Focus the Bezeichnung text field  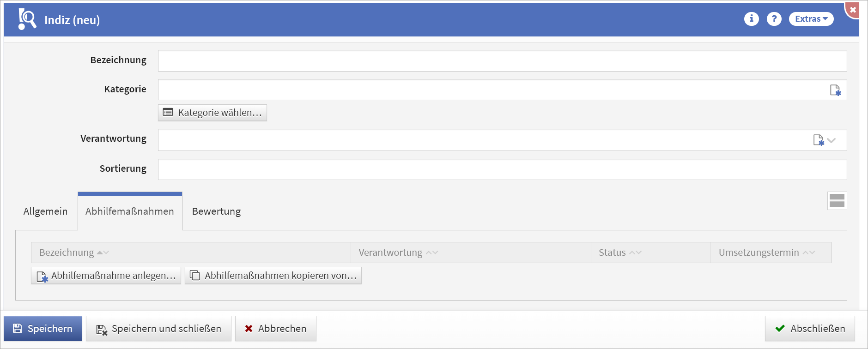[x=502, y=61]
